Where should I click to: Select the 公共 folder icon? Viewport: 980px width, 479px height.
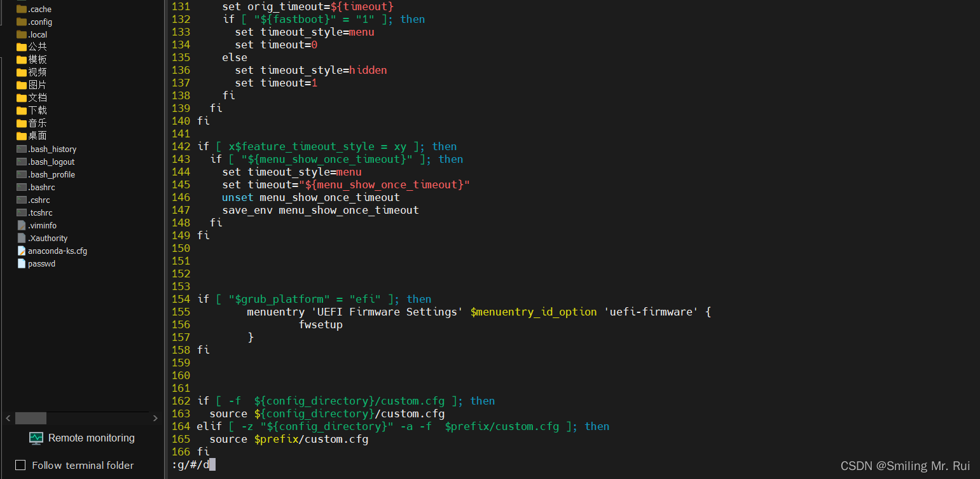(x=22, y=46)
